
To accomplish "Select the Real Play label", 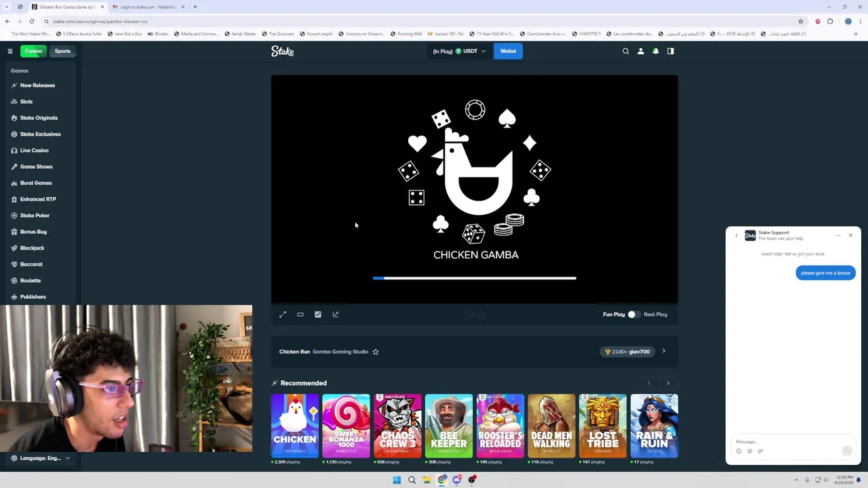I will [x=655, y=314].
